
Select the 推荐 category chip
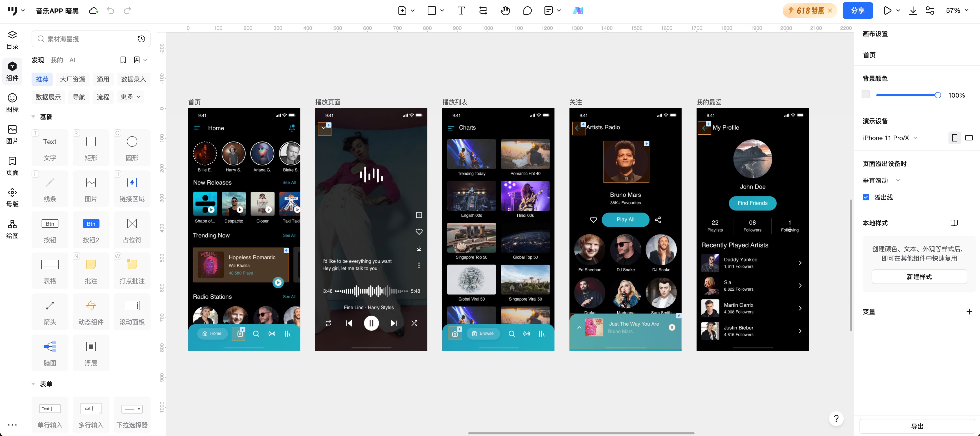[x=42, y=79]
